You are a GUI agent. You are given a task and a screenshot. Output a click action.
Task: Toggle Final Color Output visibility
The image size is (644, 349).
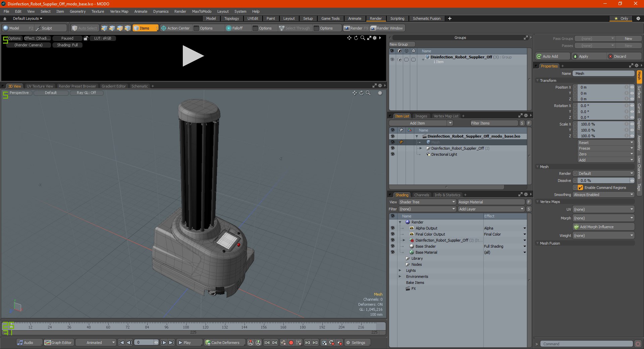[392, 234]
